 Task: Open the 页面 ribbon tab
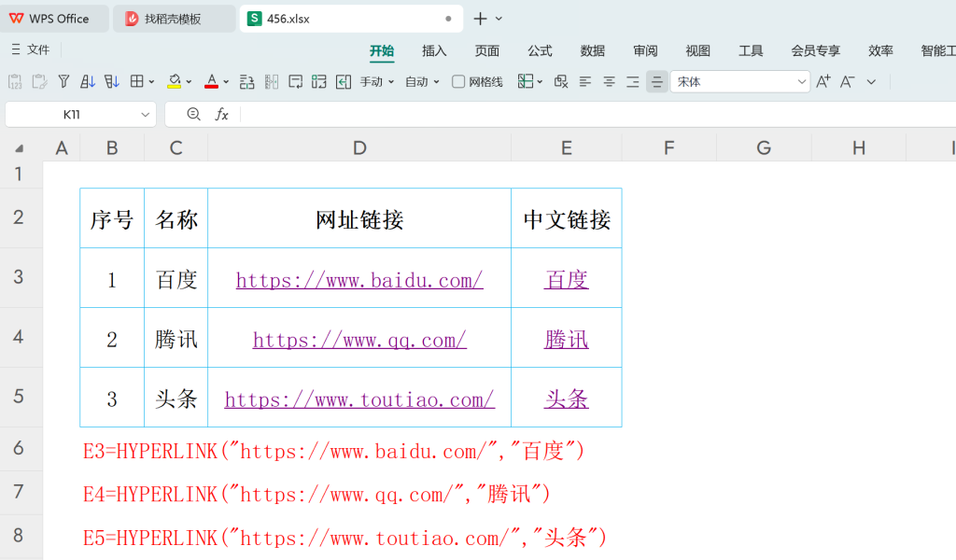pos(487,50)
